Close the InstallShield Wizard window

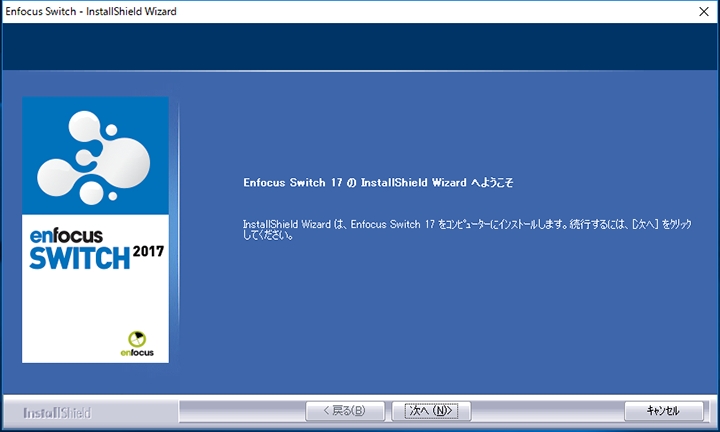pyautogui.click(x=703, y=11)
